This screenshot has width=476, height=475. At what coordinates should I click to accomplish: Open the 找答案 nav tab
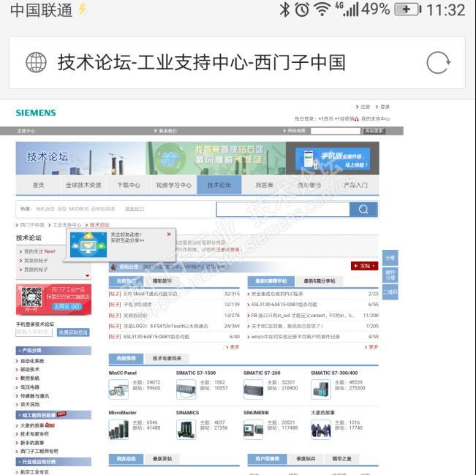pos(265,185)
